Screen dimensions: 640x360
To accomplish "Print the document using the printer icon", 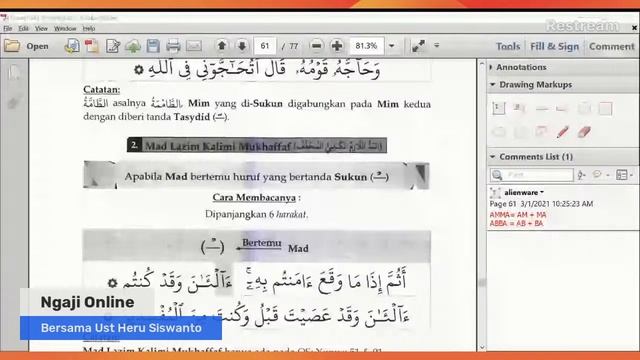I will pos(173,46).
